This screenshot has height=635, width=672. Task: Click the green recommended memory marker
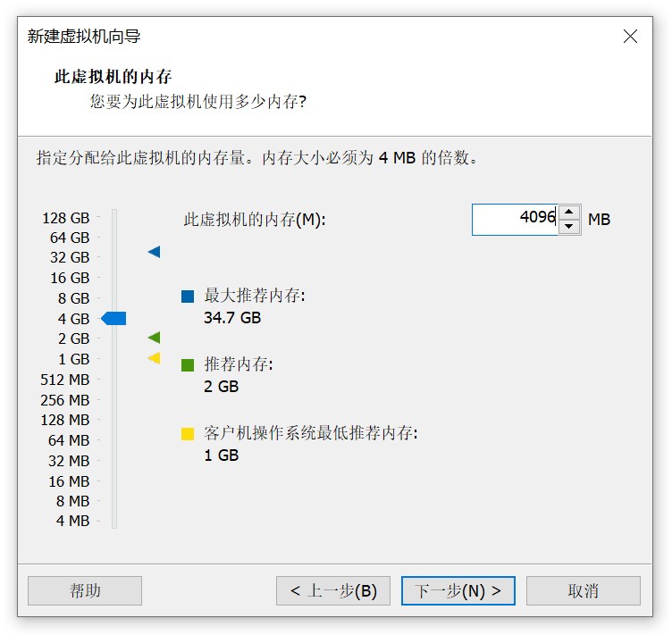155,338
